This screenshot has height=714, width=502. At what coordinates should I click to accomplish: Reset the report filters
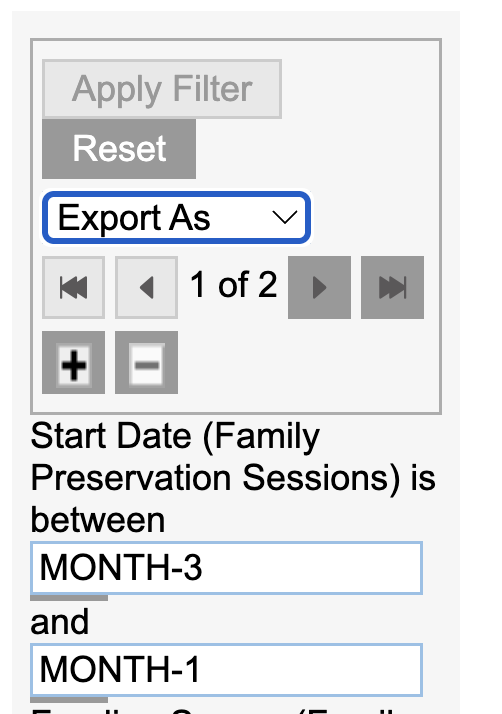click(x=119, y=149)
